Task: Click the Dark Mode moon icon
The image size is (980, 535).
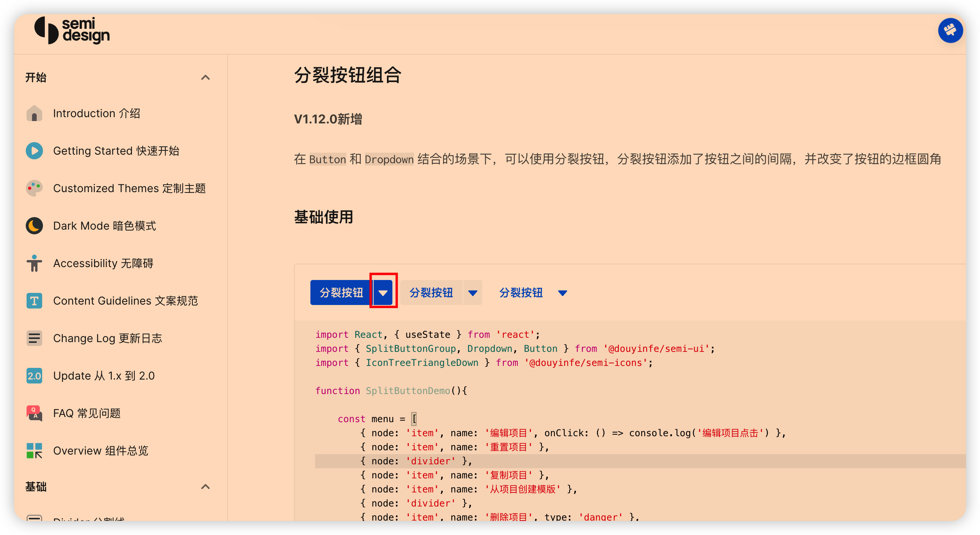Action: [x=34, y=226]
